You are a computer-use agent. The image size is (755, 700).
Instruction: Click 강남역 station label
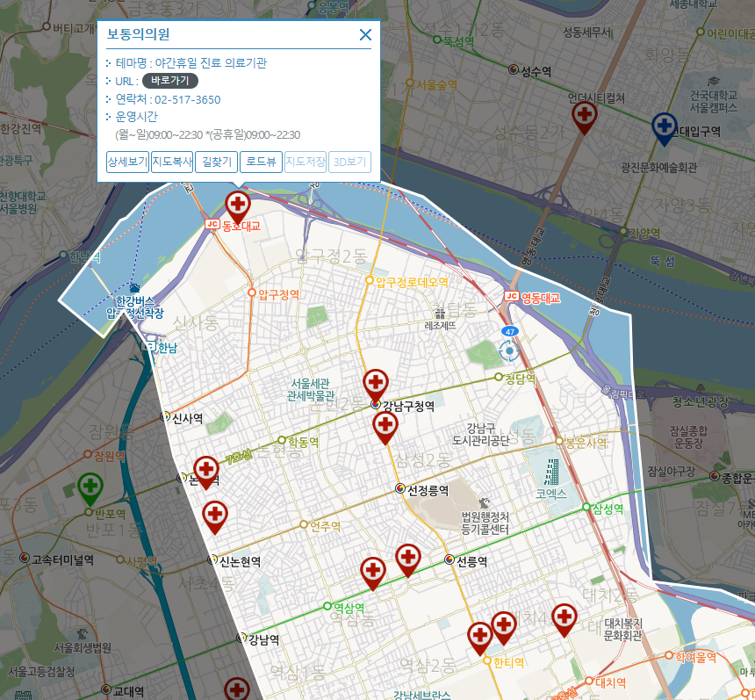point(264,639)
